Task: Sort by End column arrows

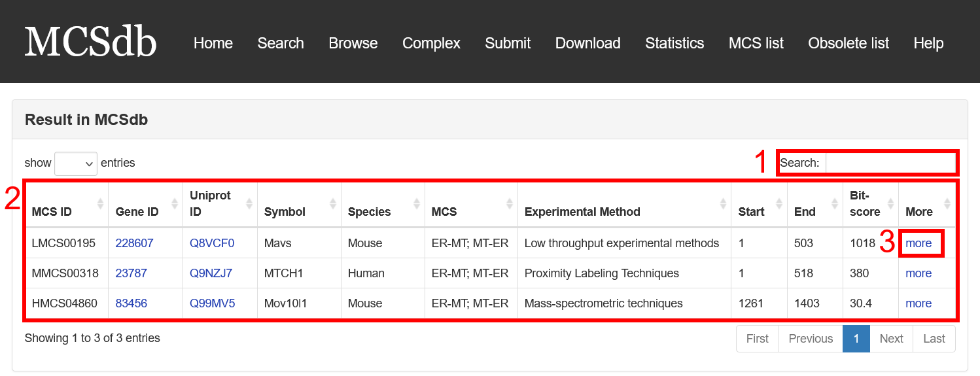Action: coord(835,203)
